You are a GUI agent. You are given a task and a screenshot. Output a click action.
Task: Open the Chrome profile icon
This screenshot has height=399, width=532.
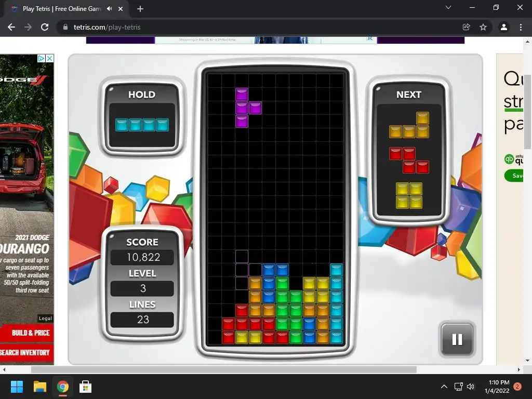tap(504, 27)
